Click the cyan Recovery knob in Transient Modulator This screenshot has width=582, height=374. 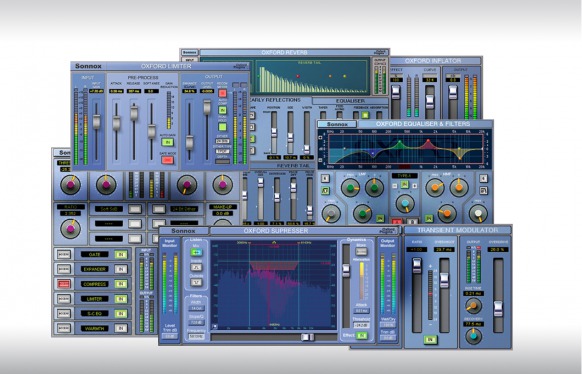tap(473, 337)
